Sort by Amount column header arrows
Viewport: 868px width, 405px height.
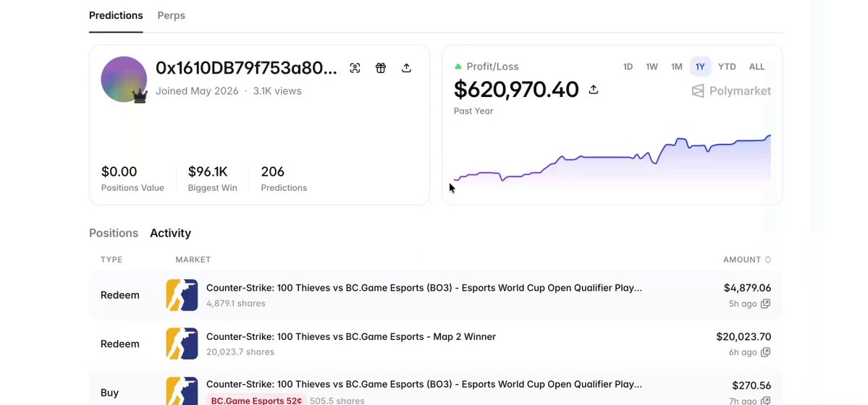click(x=768, y=260)
